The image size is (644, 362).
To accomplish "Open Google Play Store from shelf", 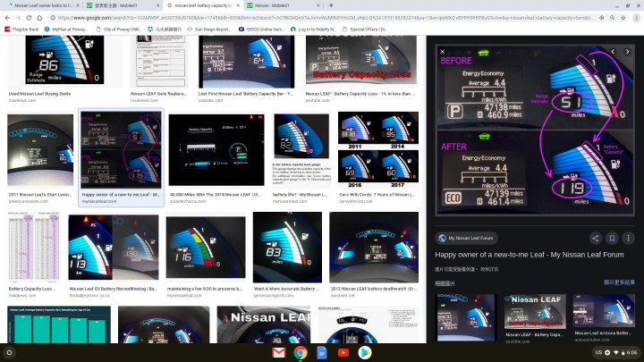I will (365, 352).
